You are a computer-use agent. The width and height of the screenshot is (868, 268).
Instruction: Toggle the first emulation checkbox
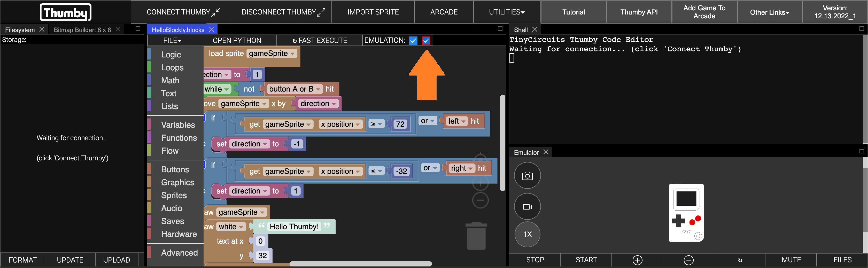[x=413, y=41]
